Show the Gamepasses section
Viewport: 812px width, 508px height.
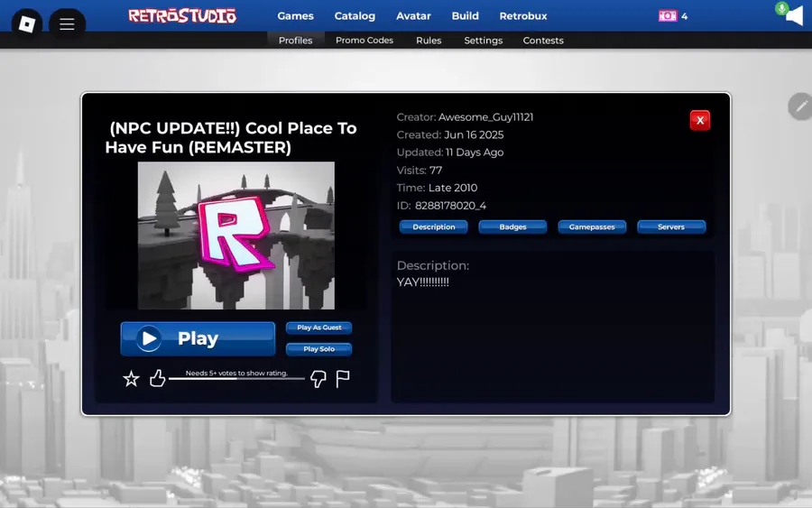tap(592, 226)
